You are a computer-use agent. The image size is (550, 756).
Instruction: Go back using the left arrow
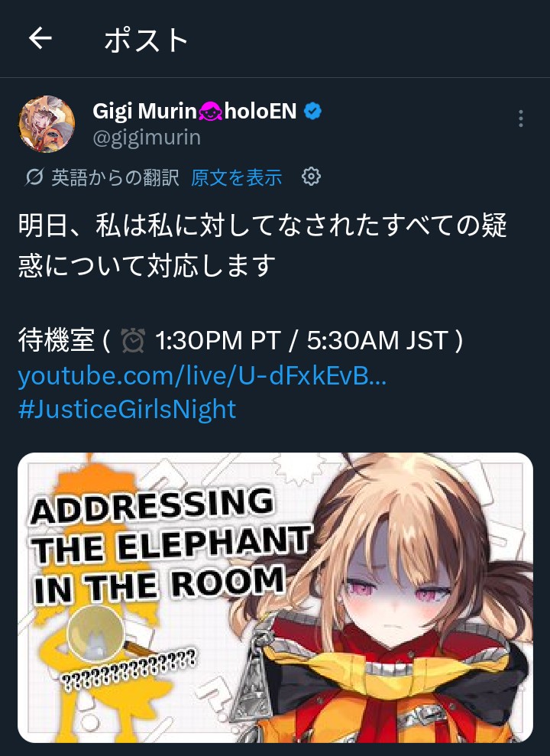[40, 38]
